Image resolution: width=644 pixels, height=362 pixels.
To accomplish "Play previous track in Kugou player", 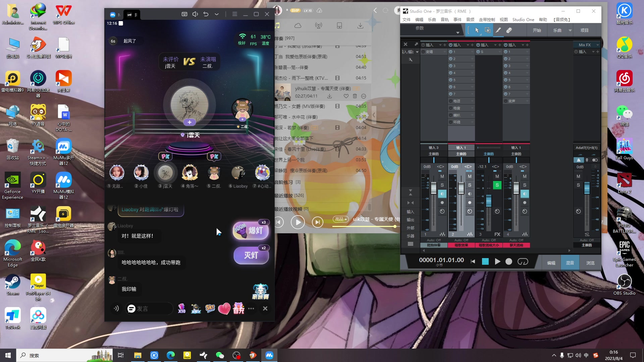I will click(x=279, y=222).
